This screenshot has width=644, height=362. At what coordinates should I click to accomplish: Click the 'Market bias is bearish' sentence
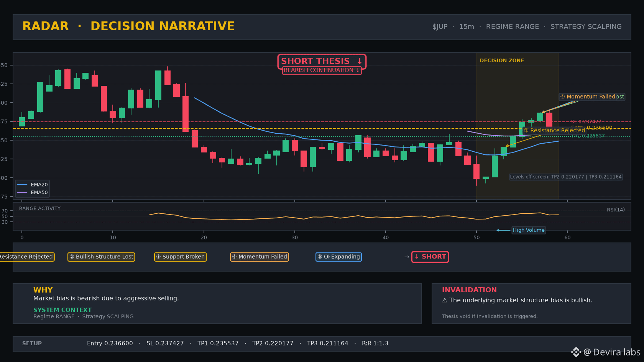(106, 298)
